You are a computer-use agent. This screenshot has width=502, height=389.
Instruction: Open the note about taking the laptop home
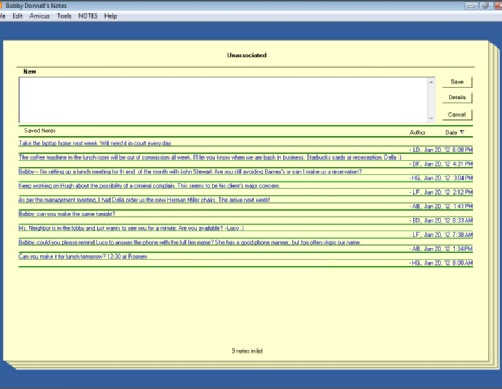point(95,143)
